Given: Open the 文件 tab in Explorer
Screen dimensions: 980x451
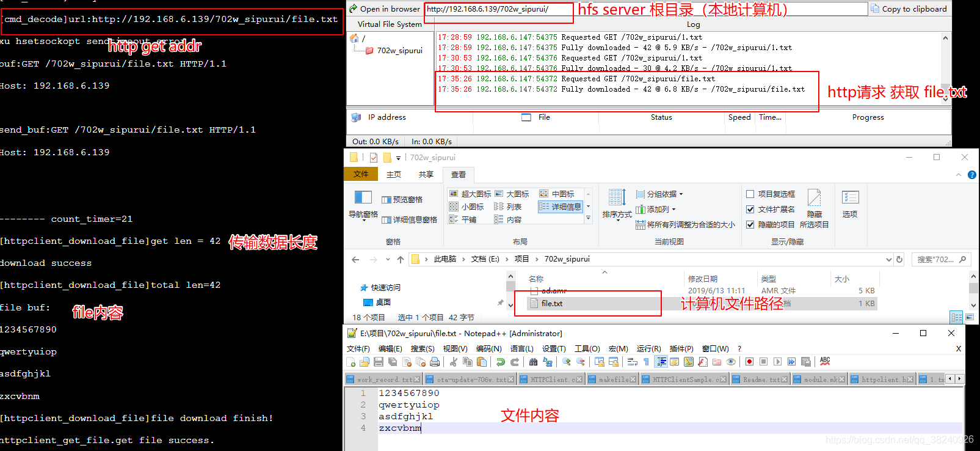Looking at the screenshot, I should (x=361, y=174).
